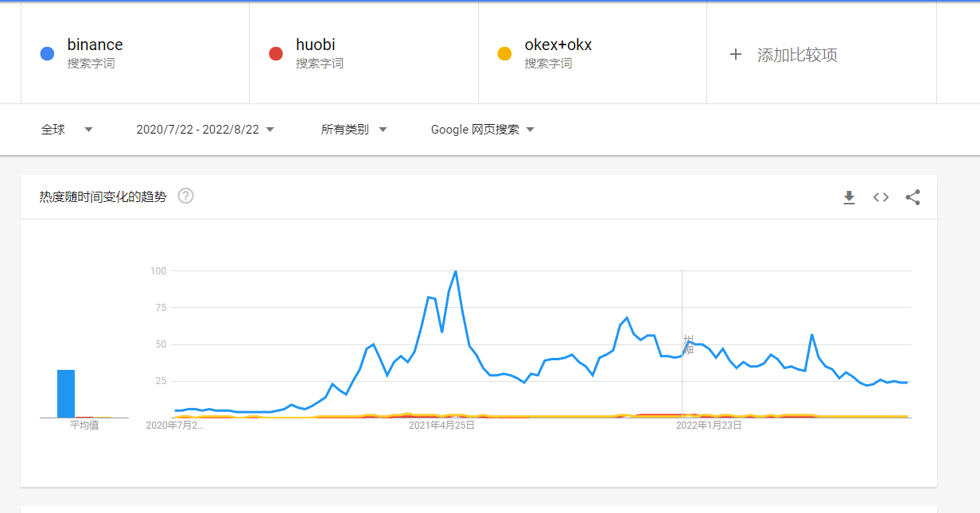Open the Google 网页搜索 search type dropdown

(483, 130)
